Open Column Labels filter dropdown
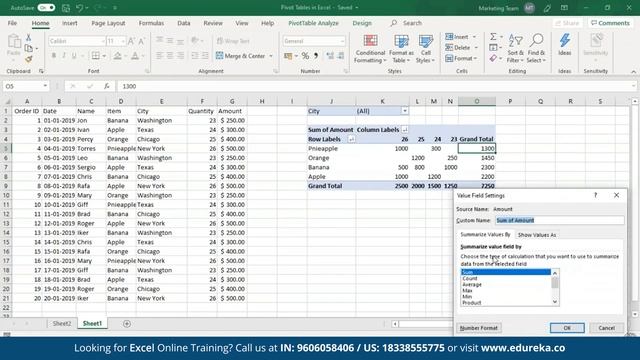The height and width of the screenshot is (360, 640). pos(404,130)
